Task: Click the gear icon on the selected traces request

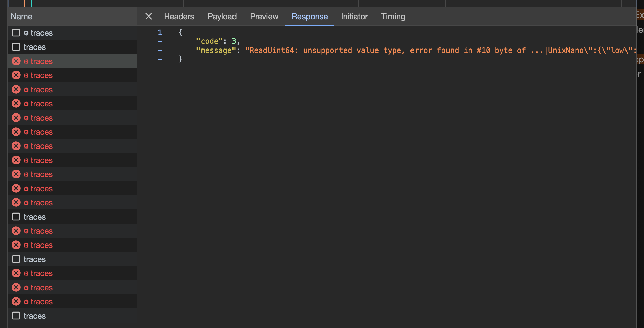Action: [x=26, y=61]
